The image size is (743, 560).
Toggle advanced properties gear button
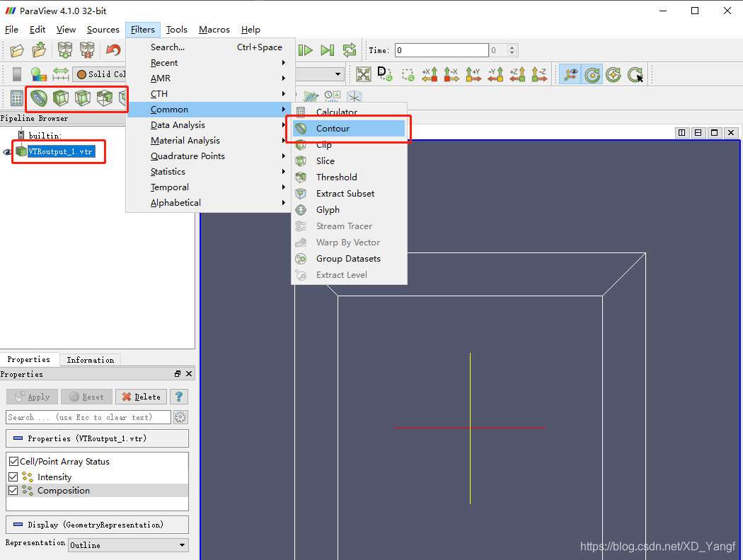(180, 417)
